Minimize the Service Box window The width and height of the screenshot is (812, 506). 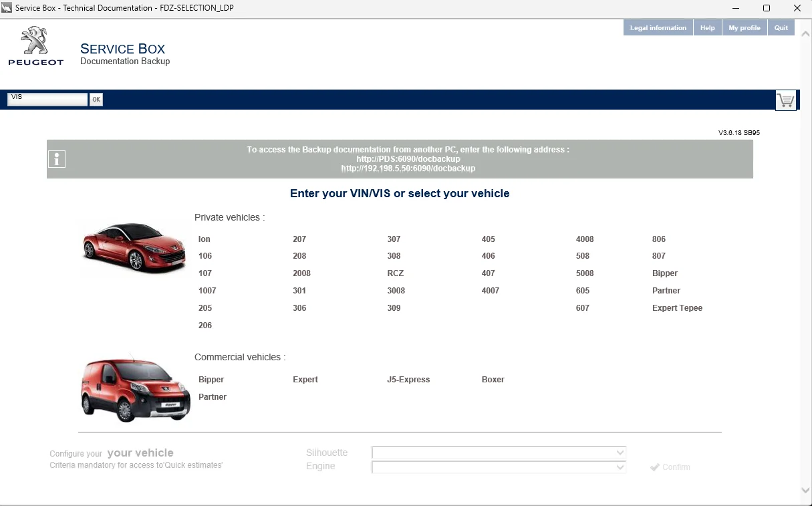(x=736, y=8)
